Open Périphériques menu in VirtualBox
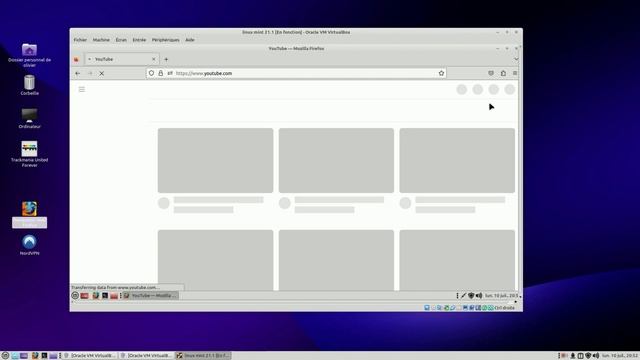Viewport: 640px width, 360px height. pyautogui.click(x=165, y=40)
